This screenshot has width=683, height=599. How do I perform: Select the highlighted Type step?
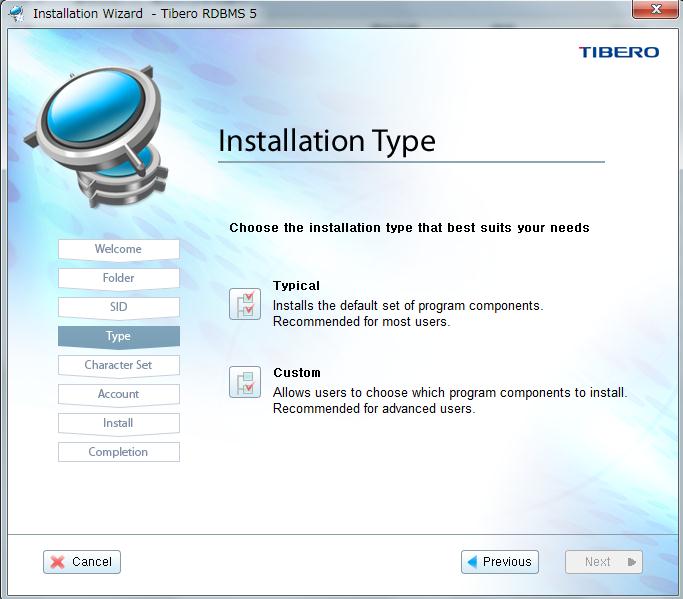click(x=118, y=336)
